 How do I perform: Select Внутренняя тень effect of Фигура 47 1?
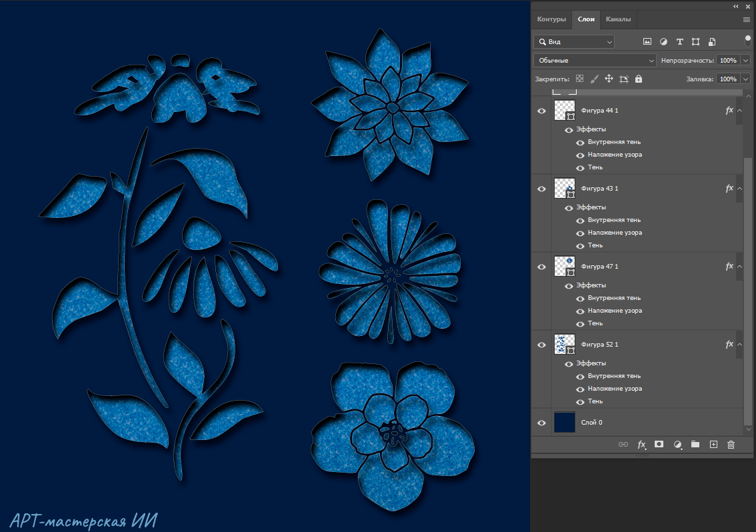(x=614, y=298)
